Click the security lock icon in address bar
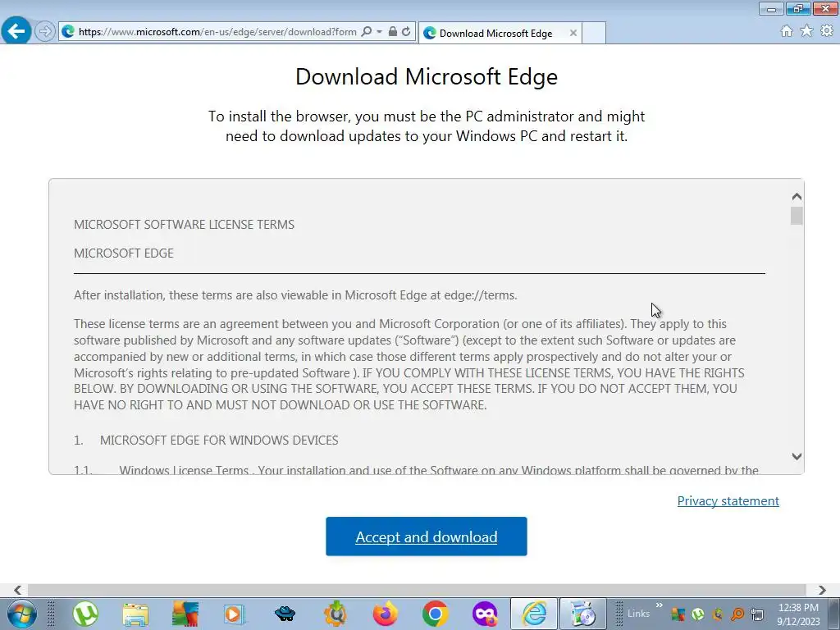Screen dimensions: 840x630 coord(393,32)
